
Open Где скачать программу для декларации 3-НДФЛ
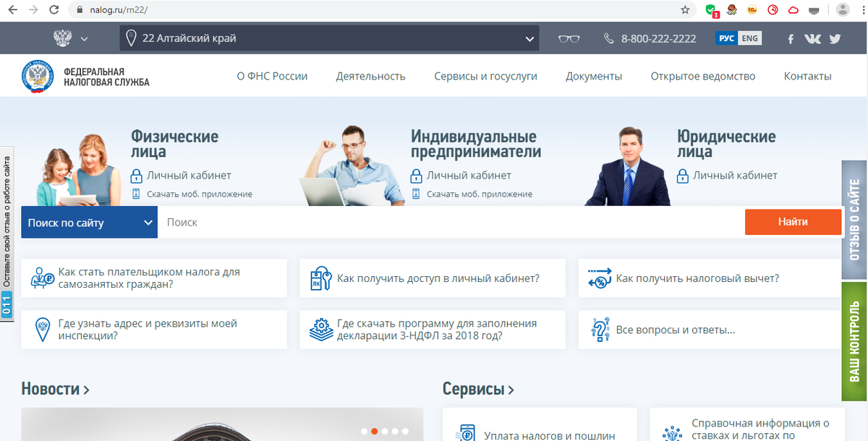433,330
